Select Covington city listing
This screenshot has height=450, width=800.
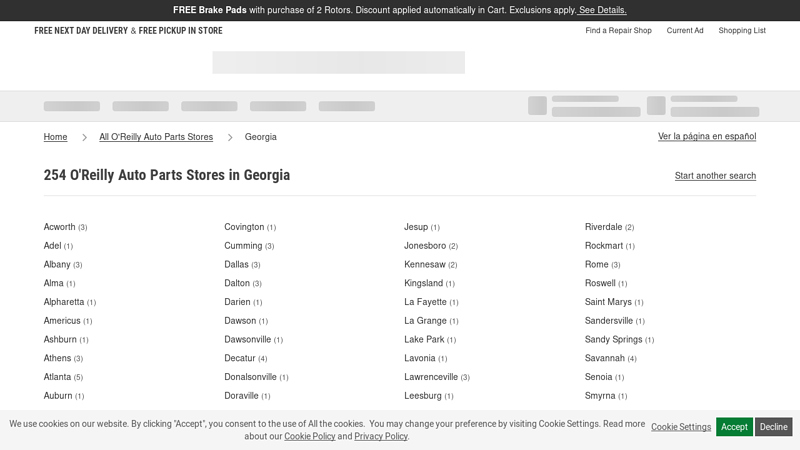250,227
